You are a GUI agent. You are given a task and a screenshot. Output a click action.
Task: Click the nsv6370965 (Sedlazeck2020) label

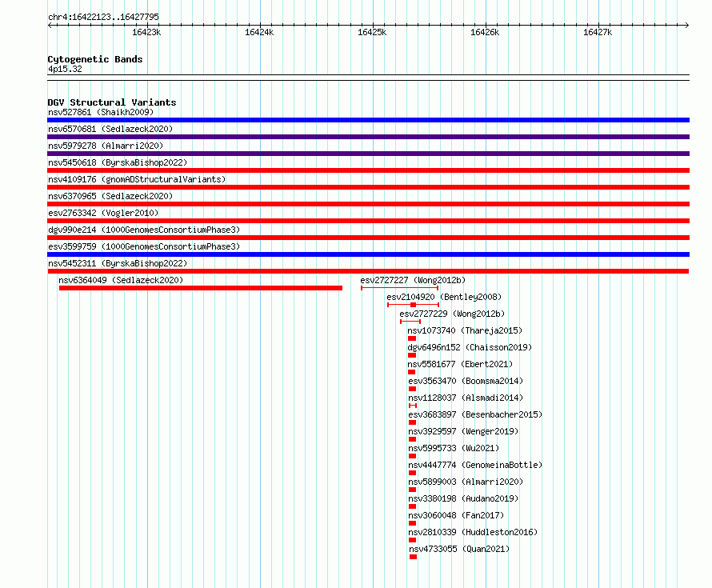pos(110,196)
